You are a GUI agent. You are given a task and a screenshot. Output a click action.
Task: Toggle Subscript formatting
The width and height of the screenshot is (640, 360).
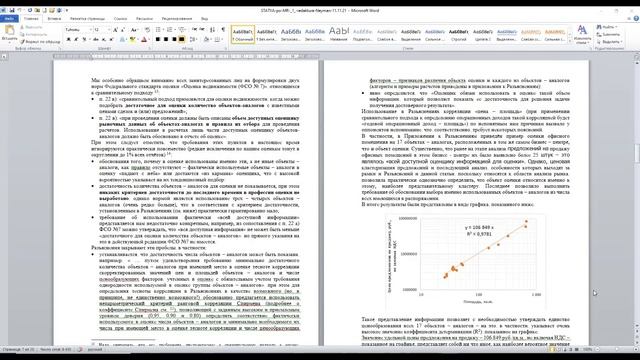tap(104, 39)
